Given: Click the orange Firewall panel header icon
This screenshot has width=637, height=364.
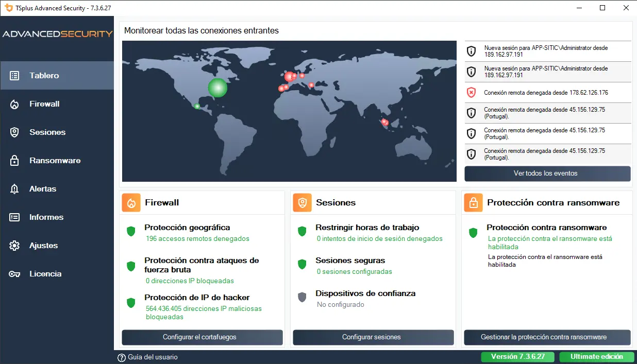Looking at the screenshot, I should click(131, 203).
